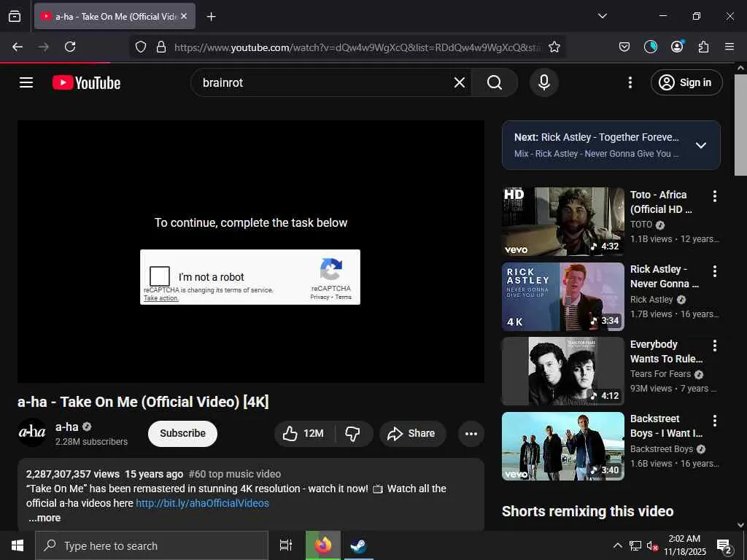Open the YouTube guide hamburger menu

26,82
